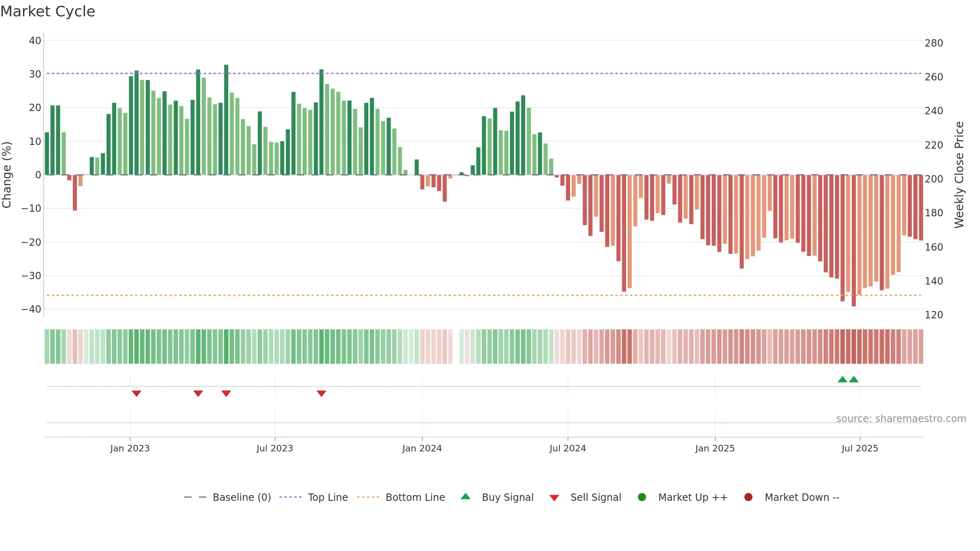This screenshot has width=980, height=551.
Task: Toggle the Market Down -- legend label
Action: 802,498
